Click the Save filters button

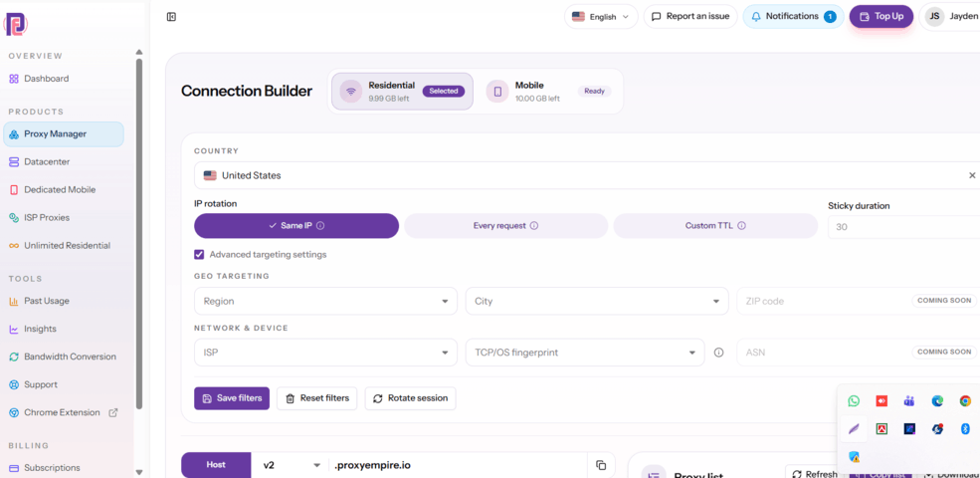(232, 398)
